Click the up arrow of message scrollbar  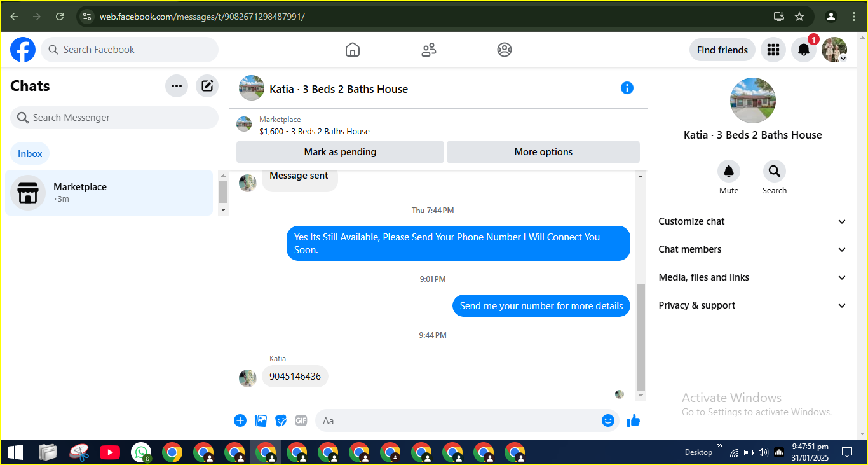[x=641, y=176]
